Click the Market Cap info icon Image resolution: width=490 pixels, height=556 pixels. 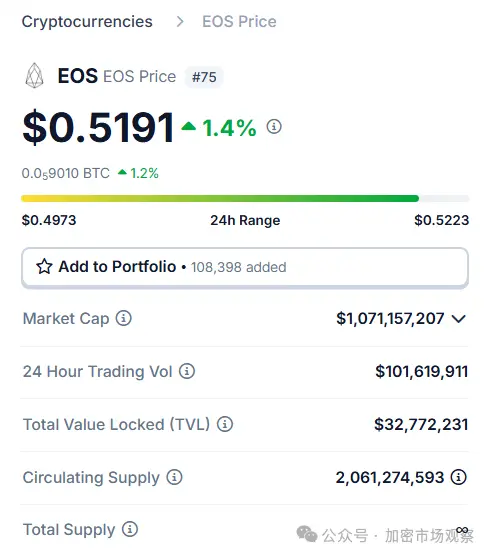point(123,318)
